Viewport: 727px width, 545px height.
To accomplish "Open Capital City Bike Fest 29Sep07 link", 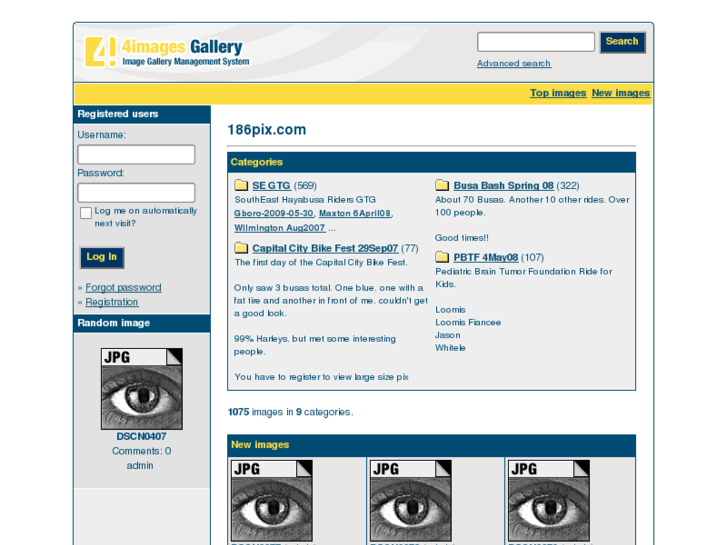I will point(325,248).
